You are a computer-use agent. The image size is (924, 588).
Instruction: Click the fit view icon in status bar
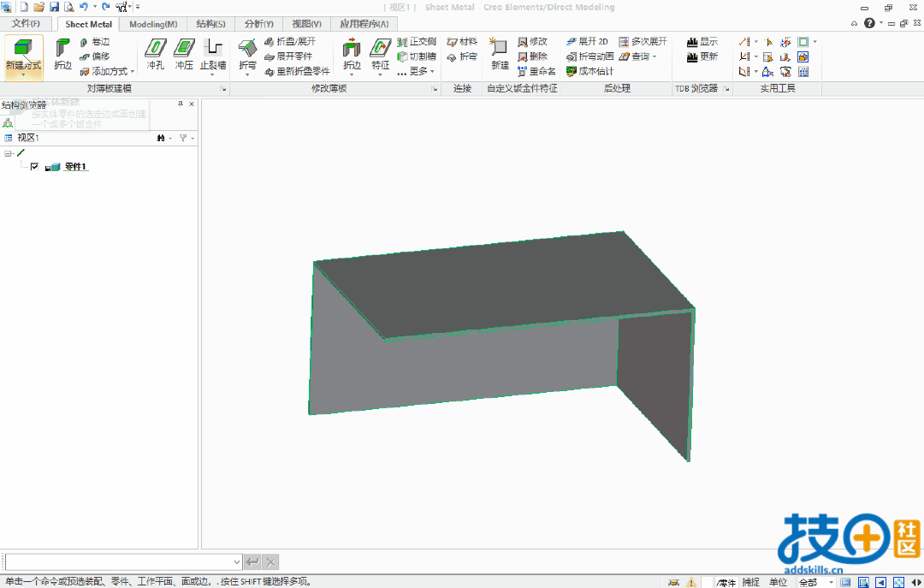tap(898, 583)
